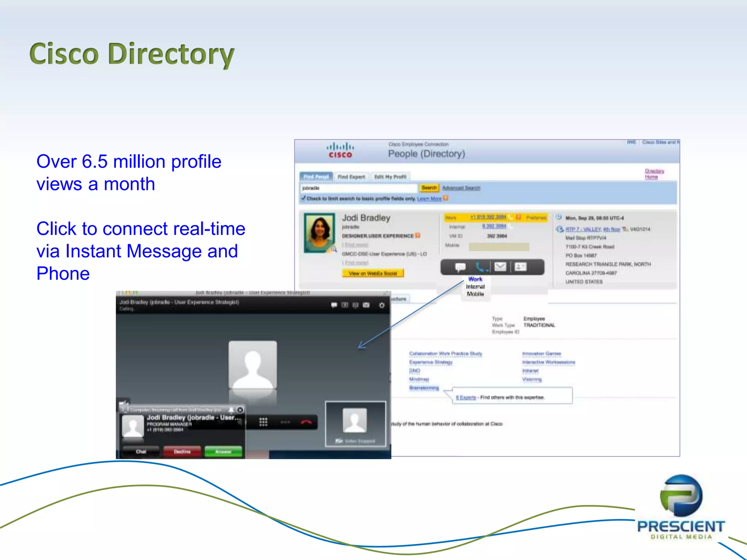The height and width of the screenshot is (560, 747).
Task: Click the chat icon in call window header
Action: (334, 305)
